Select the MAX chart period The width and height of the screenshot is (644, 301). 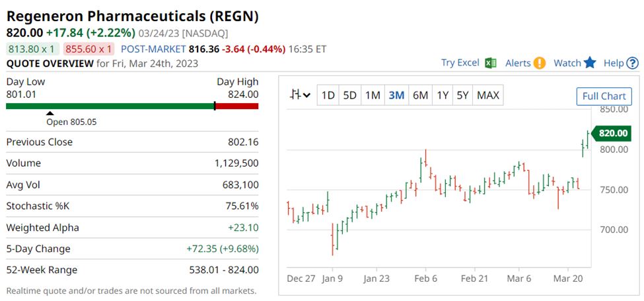click(x=488, y=95)
